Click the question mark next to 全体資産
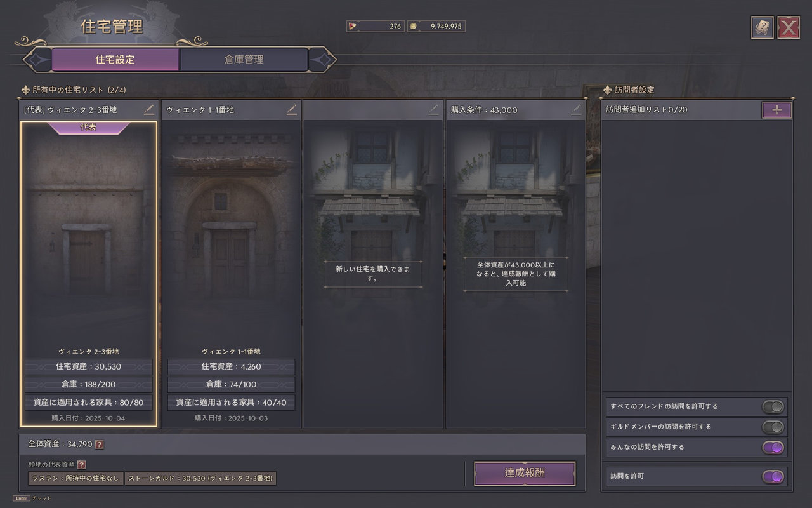The height and width of the screenshot is (508, 812). (x=99, y=444)
